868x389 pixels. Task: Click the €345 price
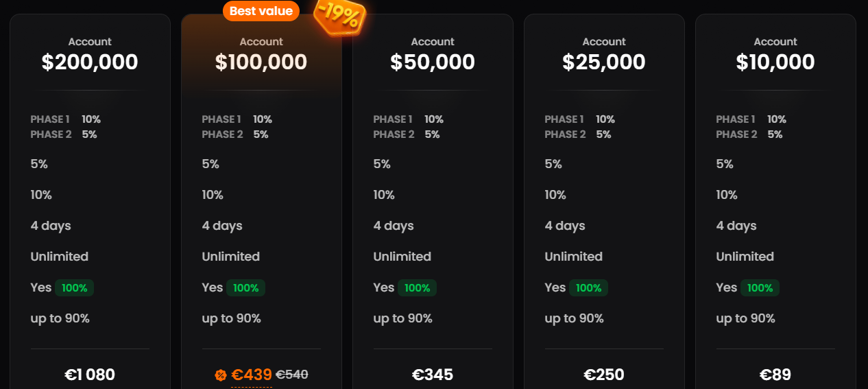pyautogui.click(x=433, y=375)
